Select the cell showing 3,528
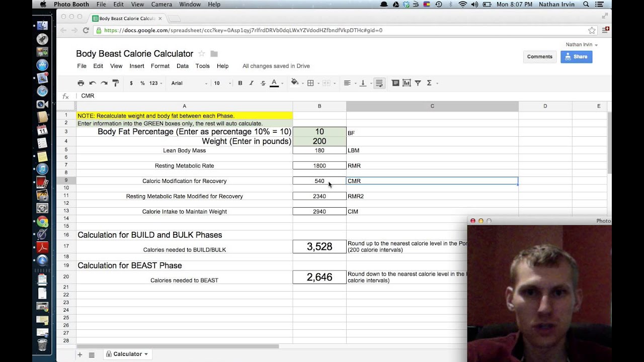Screen dimensions: 644x362 pos(319,246)
